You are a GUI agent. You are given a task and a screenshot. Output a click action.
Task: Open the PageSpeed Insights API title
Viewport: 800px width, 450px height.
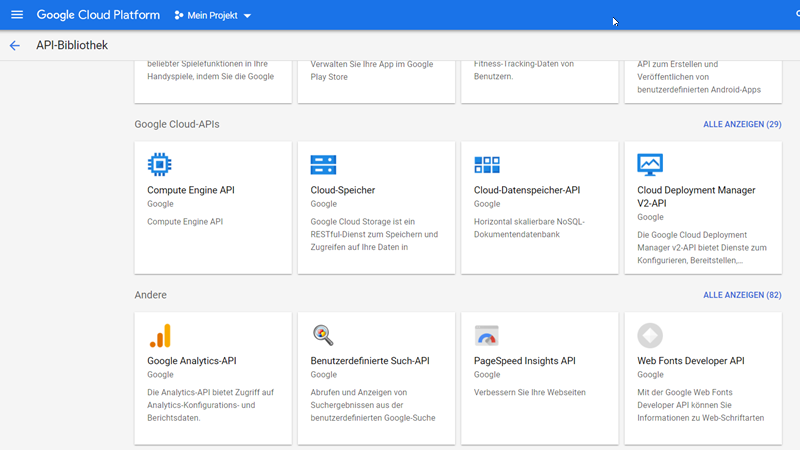coord(525,361)
